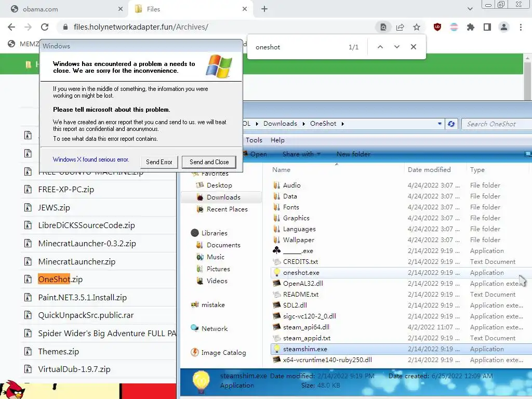The width and height of the screenshot is (532, 399).
Task: Select the Graphics folder
Action: click(x=296, y=218)
